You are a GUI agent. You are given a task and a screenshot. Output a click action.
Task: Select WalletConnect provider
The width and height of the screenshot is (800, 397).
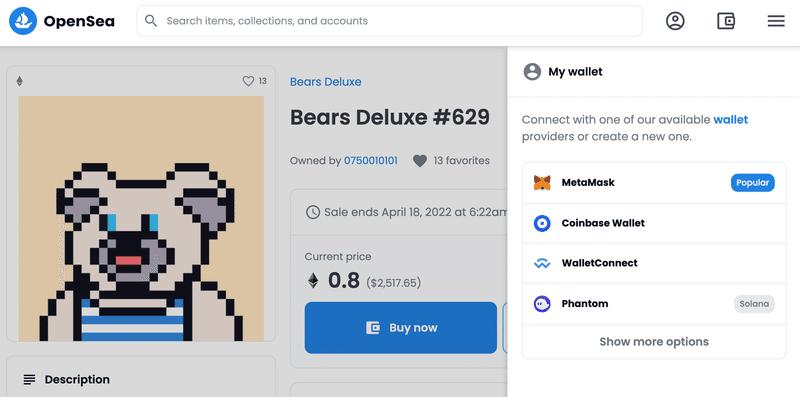tap(654, 263)
